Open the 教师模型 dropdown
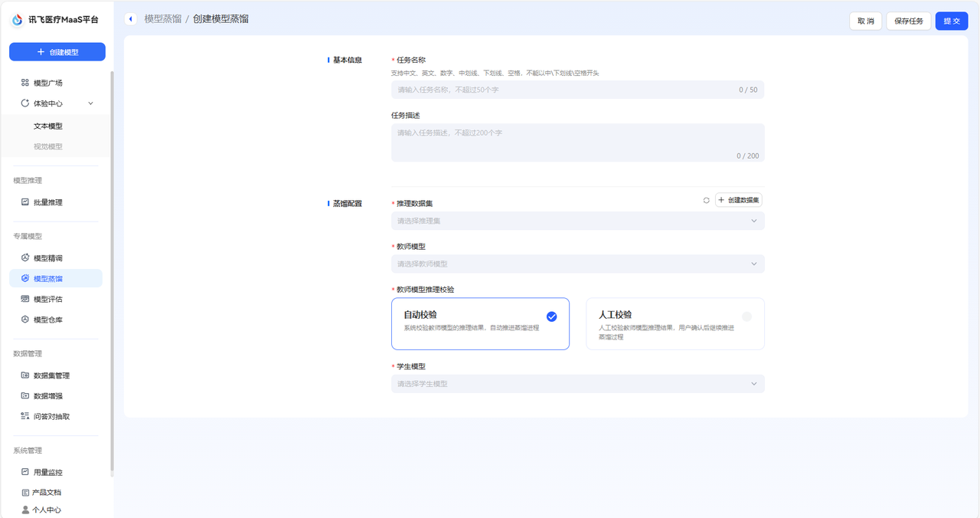 tap(577, 264)
